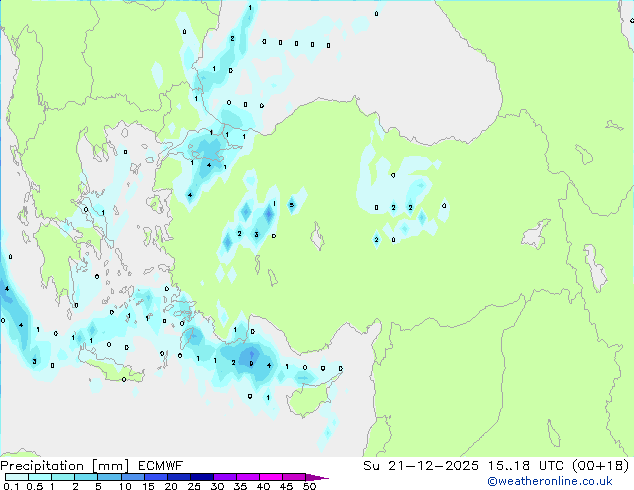Click the legend swatch between 0.5 and 1
The height and width of the screenshot is (490, 634).
pos(40,477)
